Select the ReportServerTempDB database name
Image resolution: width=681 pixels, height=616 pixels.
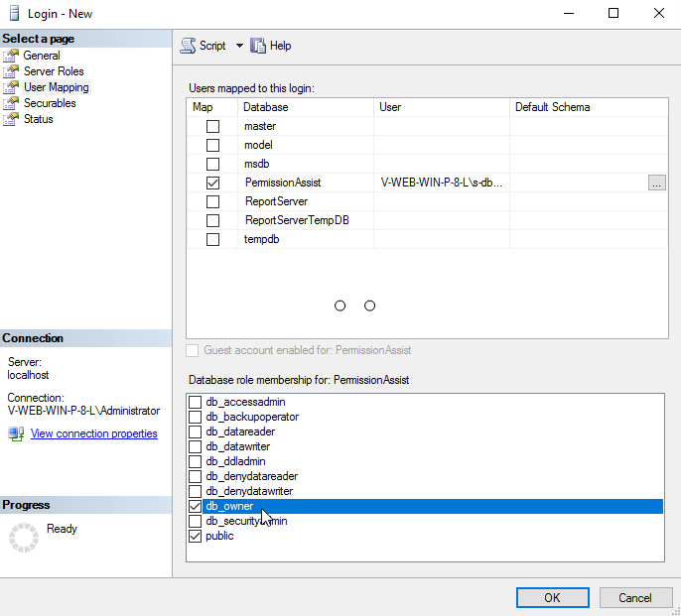pyautogui.click(x=297, y=220)
